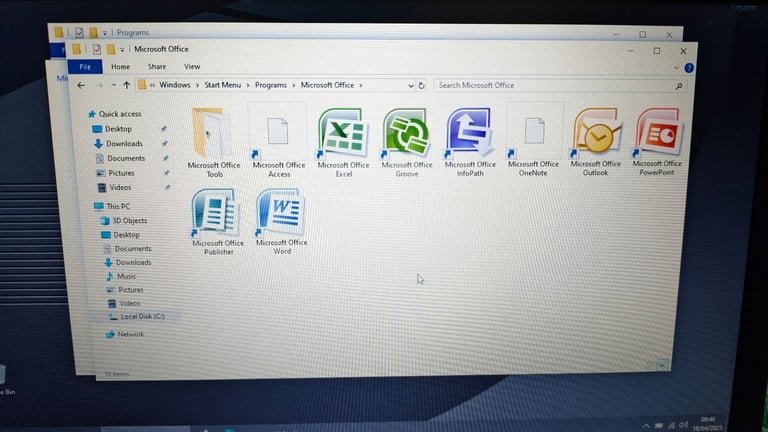Show hidden system tray icons chevron
Viewport: 768px width, 432px height.
646,426
